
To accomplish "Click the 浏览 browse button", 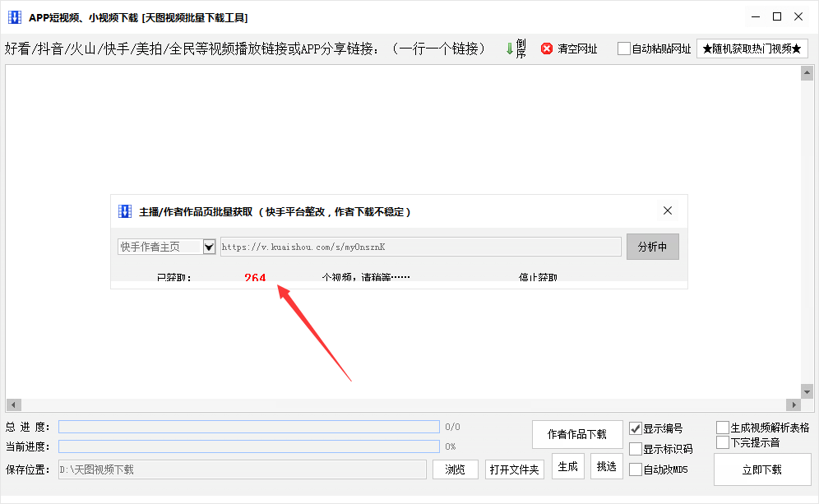I will pyautogui.click(x=455, y=469).
